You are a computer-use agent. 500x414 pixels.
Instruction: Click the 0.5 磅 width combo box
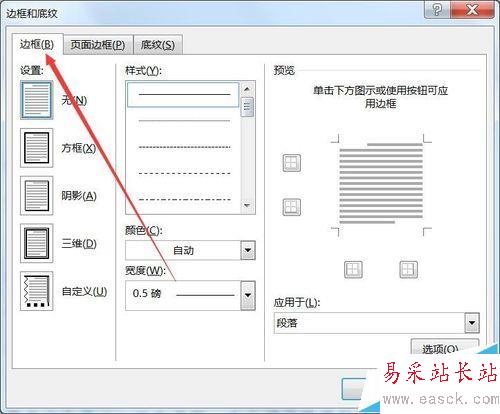[x=190, y=295]
